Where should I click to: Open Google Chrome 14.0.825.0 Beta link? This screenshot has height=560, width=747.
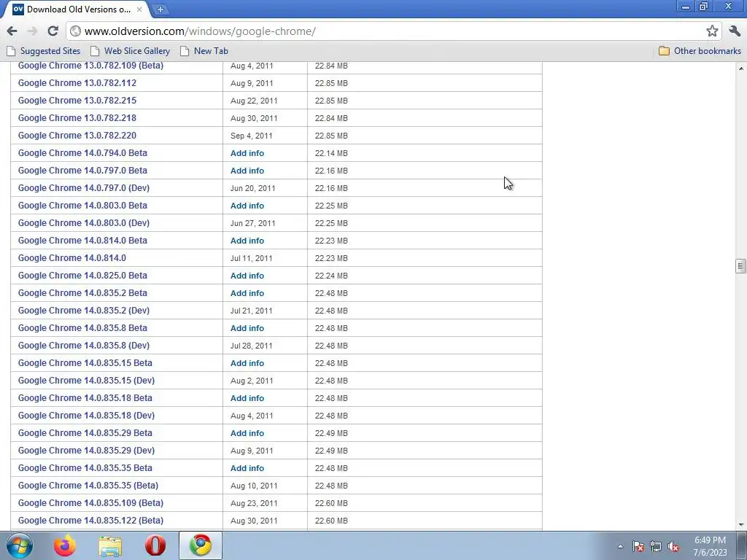[82, 276]
